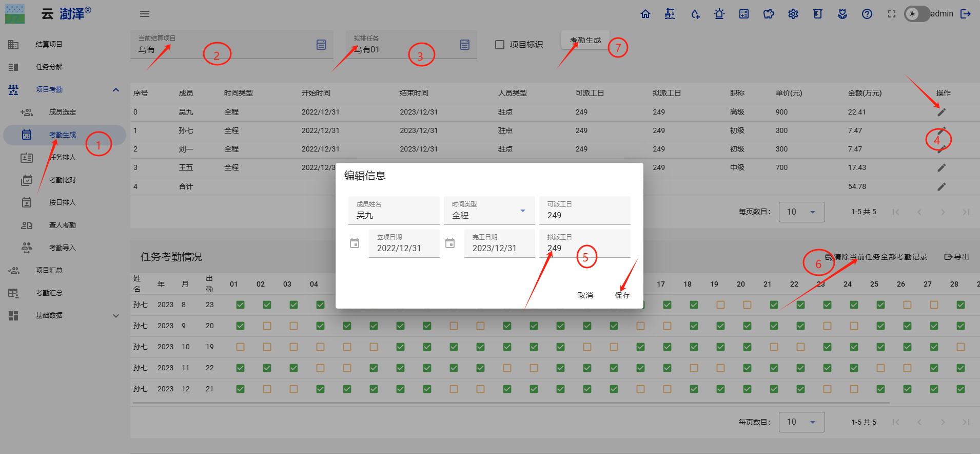
Task: Select 考勤比对 in sidebar menu
Action: pos(62,180)
